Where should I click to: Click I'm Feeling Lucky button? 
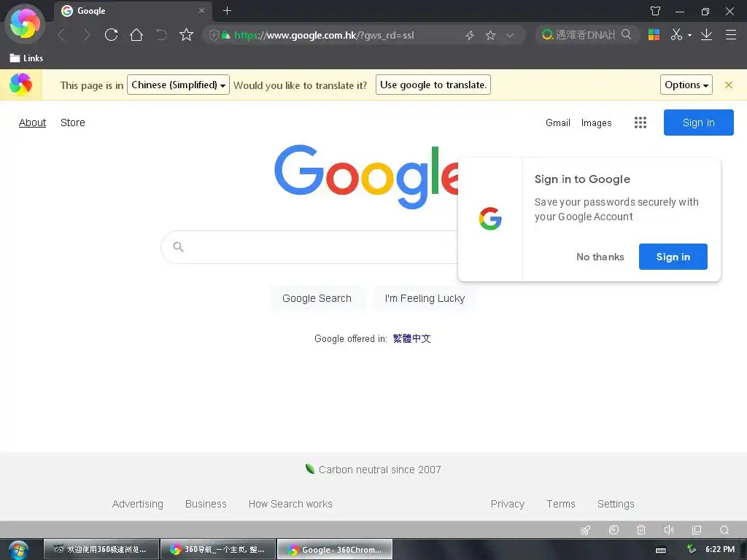[x=425, y=298]
